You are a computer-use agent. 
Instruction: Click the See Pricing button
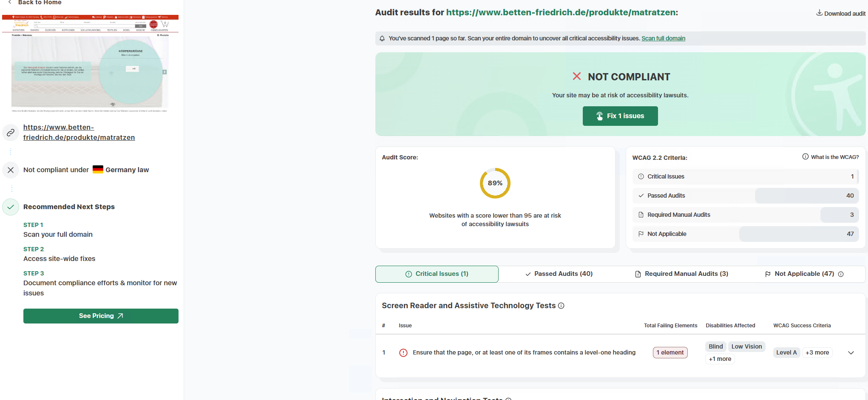tap(101, 316)
